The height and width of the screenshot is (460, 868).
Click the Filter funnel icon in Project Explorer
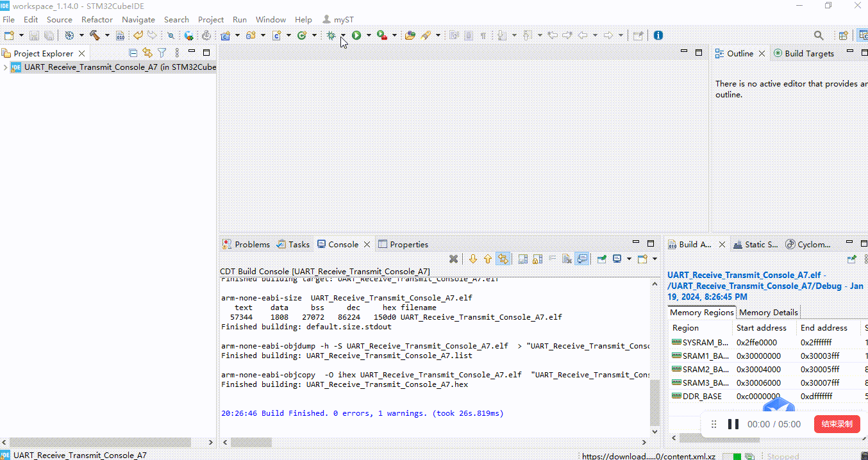(x=162, y=53)
